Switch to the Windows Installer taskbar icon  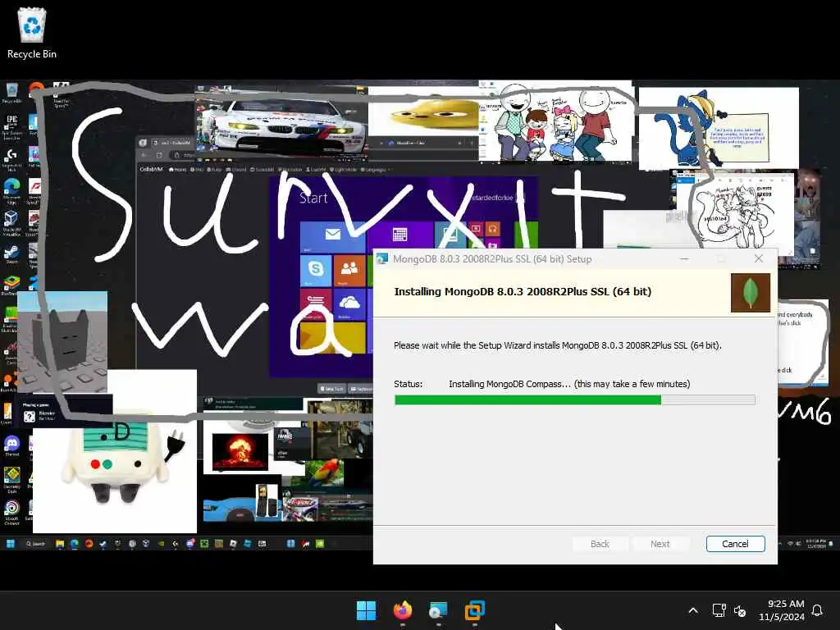pyautogui.click(x=439, y=610)
